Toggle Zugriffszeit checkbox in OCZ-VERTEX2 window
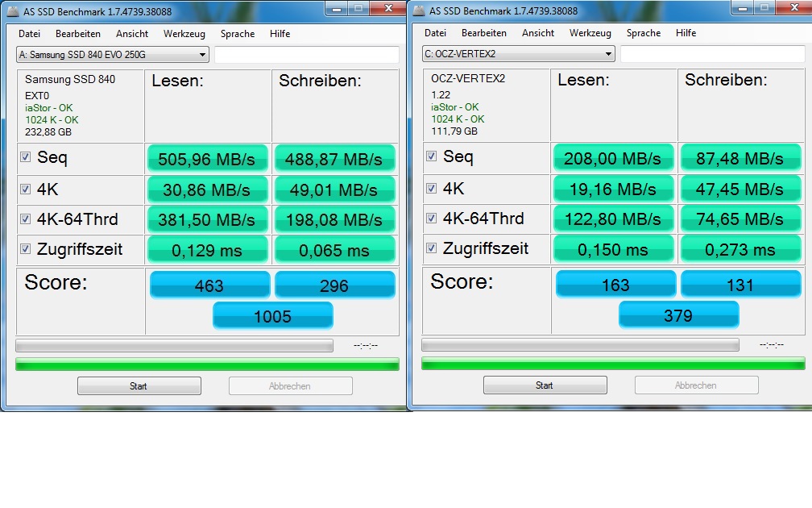Screen dimensions: 812x508 pos(431,248)
